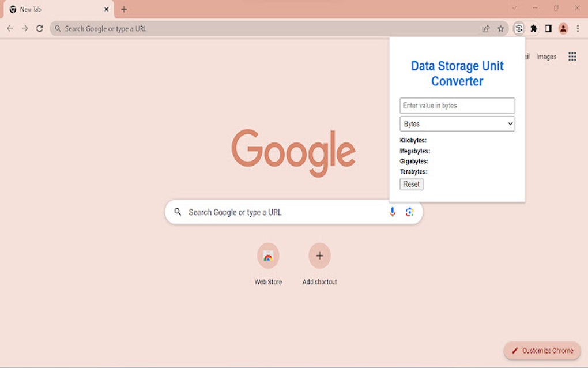Click the Kilobytes: result label

(413, 140)
